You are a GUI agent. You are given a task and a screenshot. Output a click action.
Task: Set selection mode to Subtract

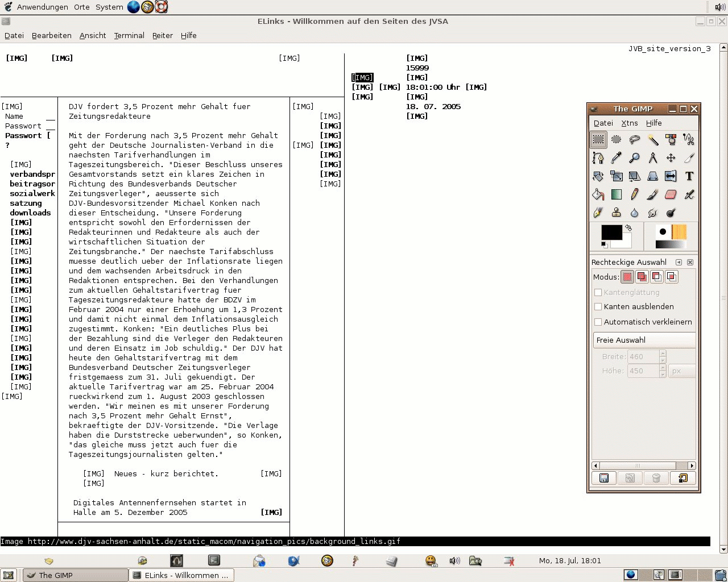point(657,277)
